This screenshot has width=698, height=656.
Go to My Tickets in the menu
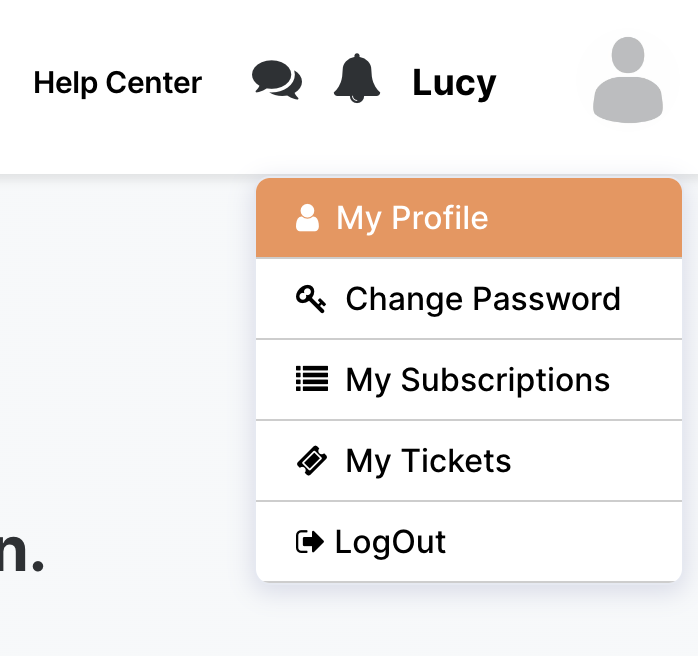pos(428,461)
